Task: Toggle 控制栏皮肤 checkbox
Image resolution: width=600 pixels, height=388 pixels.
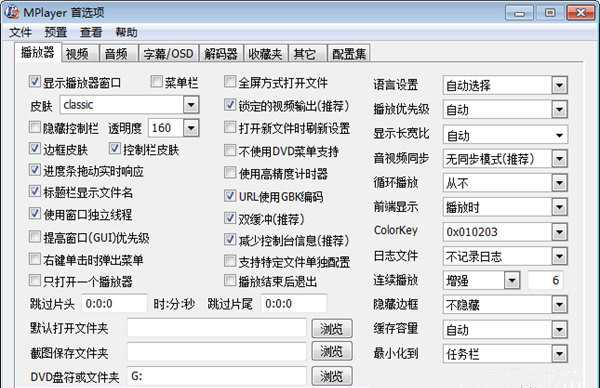Action: [x=115, y=149]
